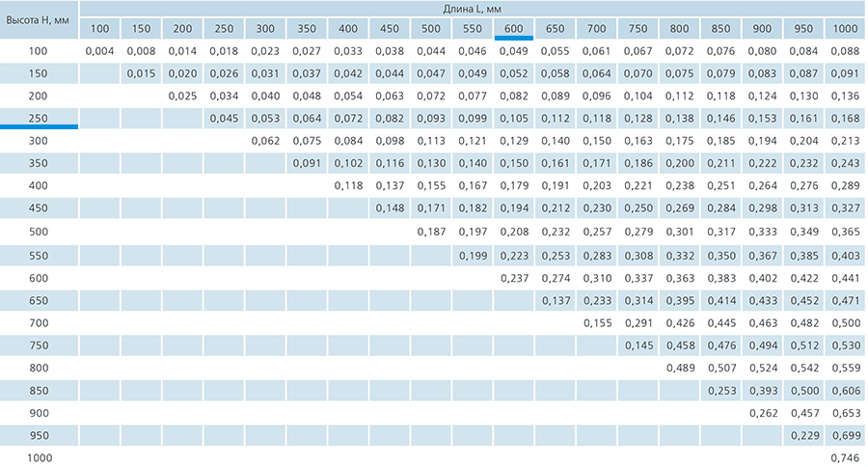The image size is (868, 467).
Task: Click value 0,045 in the height 250 row
Action: 224,119
